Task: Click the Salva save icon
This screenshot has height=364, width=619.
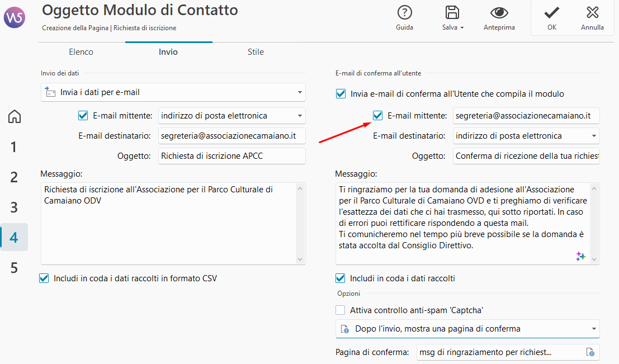Action: tap(452, 13)
